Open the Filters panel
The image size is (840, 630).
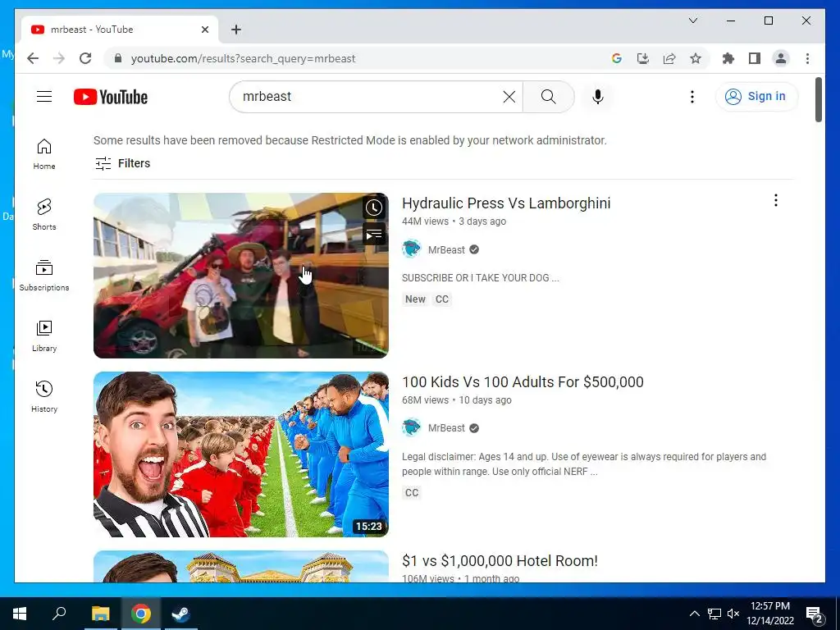123,163
